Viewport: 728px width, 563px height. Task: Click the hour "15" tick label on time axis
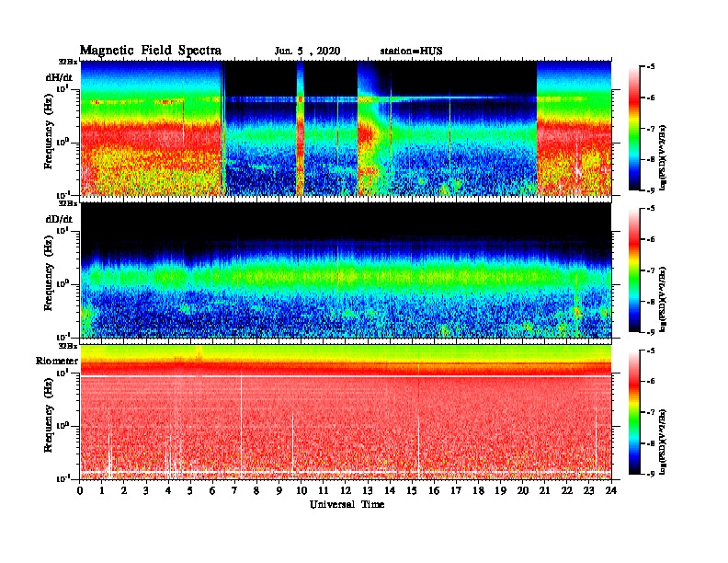(x=413, y=490)
